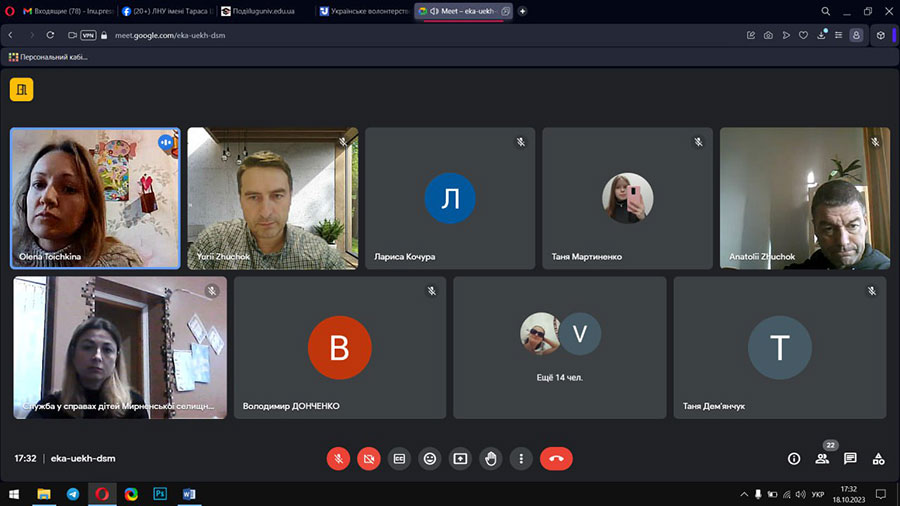This screenshot has width=900, height=506.
Task: Open the emoji reactions button
Action: coord(429,458)
